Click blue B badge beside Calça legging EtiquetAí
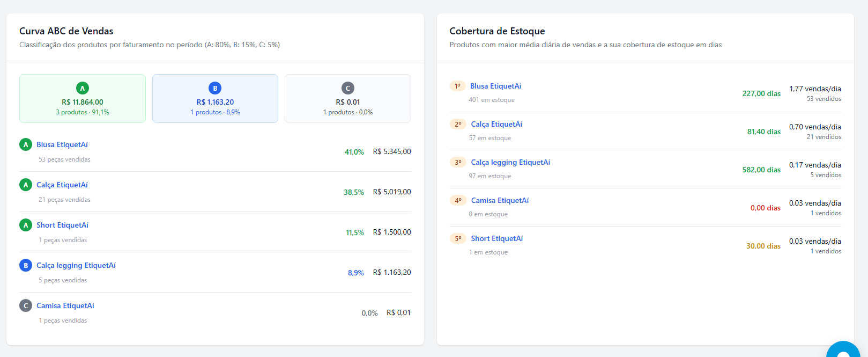This screenshot has height=357, width=868. pos(26,265)
